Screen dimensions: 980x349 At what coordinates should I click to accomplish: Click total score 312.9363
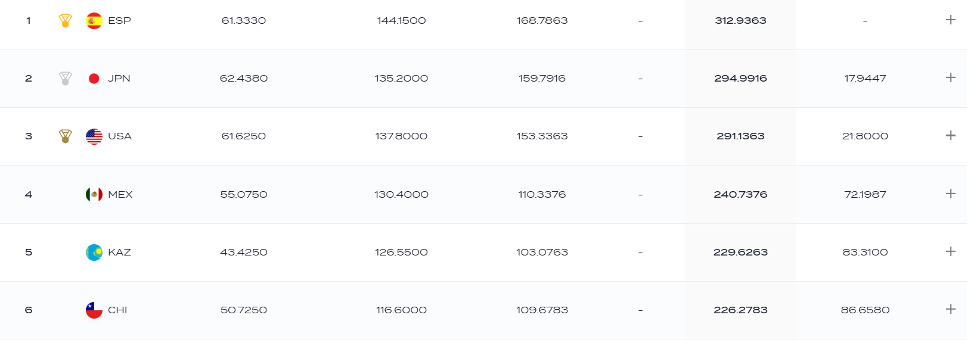(740, 21)
